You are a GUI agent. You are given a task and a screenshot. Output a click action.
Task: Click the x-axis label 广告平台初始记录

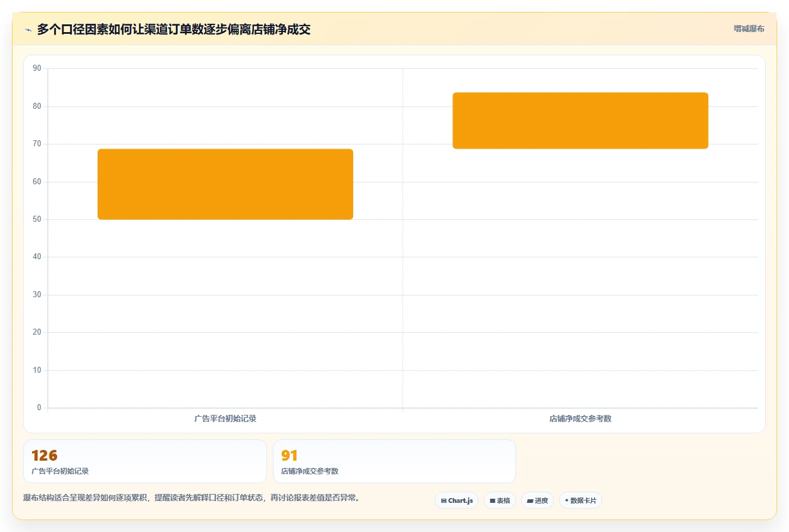click(225, 418)
